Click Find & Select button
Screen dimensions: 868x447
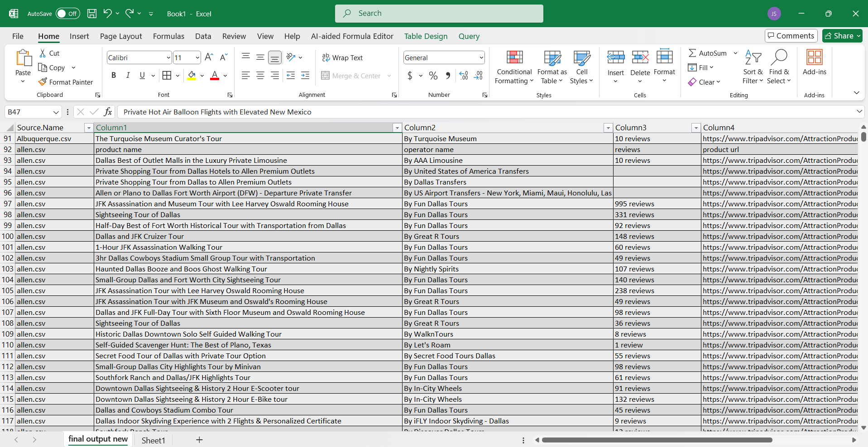point(779,67)
